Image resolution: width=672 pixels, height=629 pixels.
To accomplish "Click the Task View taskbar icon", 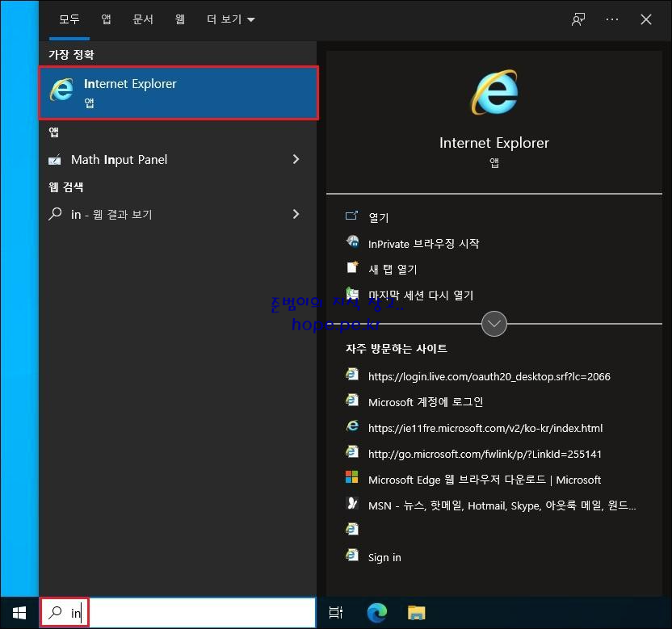I will (x=335, y=613).
